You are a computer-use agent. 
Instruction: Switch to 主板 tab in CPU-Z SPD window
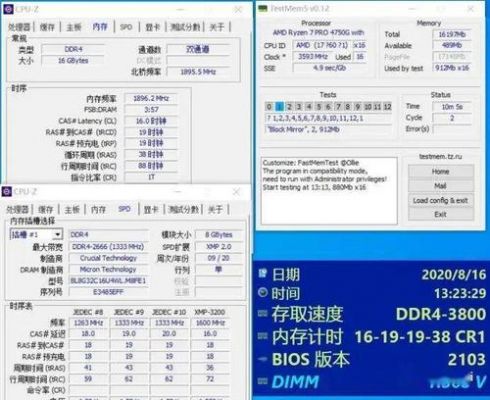(72, 209)
